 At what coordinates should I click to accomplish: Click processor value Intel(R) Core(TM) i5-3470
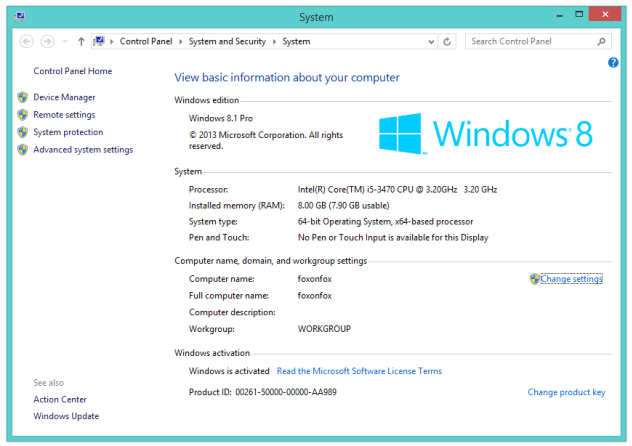[397, 189]
